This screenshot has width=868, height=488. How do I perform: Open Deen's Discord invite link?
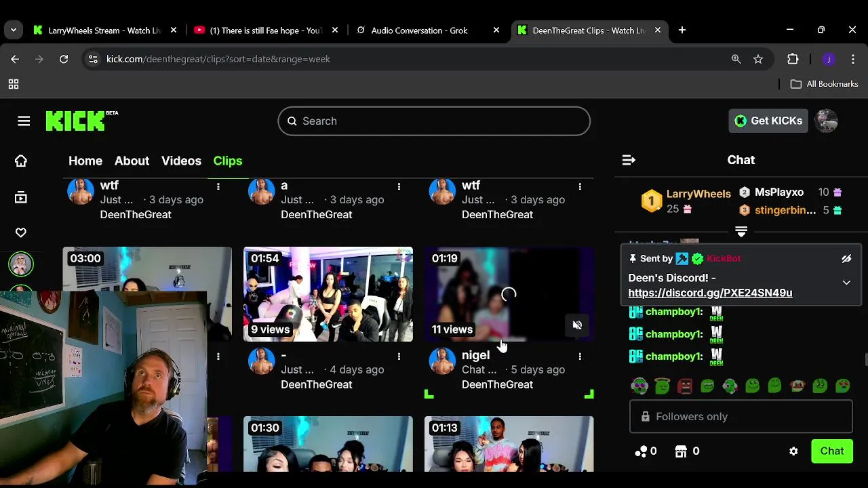coord(710,293)
